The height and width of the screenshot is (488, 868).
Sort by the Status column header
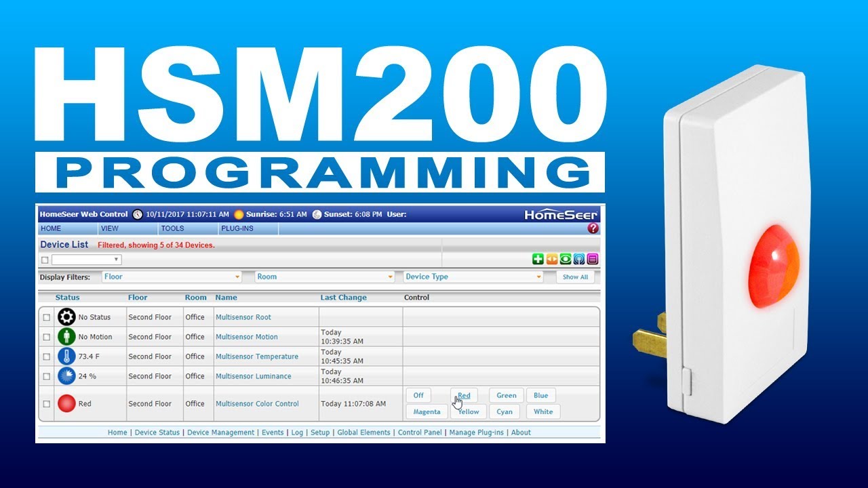pos(67,298)
